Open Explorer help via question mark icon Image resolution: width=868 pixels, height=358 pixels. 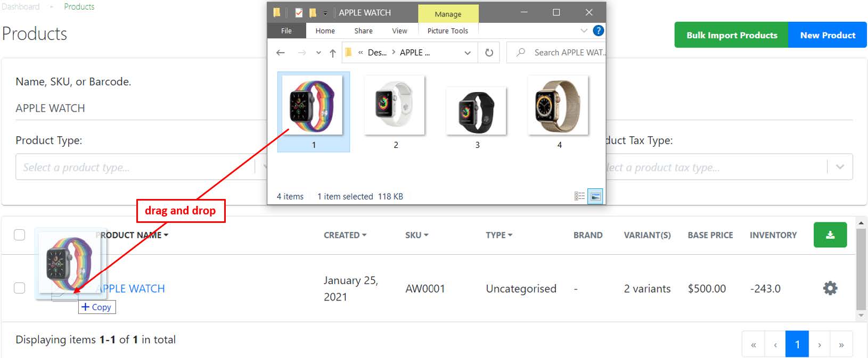tap(598, 30)
